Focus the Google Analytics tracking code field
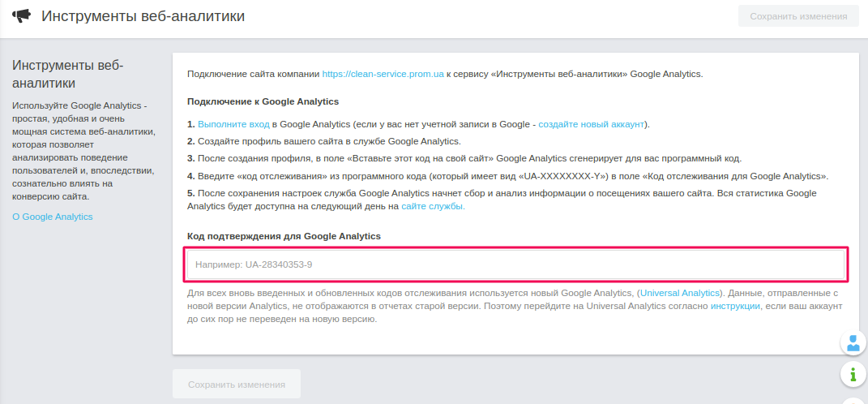This screenshot has height=404, width=868. pos(515,264)
